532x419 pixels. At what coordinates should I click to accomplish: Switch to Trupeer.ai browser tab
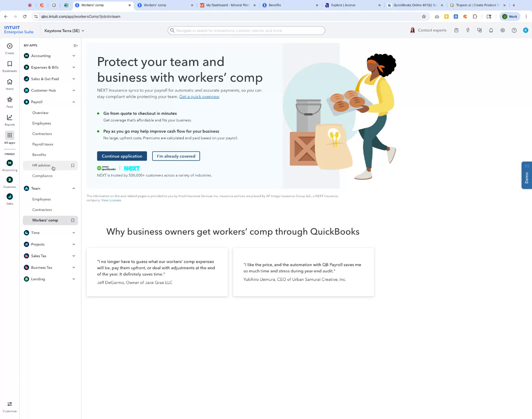[477, 5]
